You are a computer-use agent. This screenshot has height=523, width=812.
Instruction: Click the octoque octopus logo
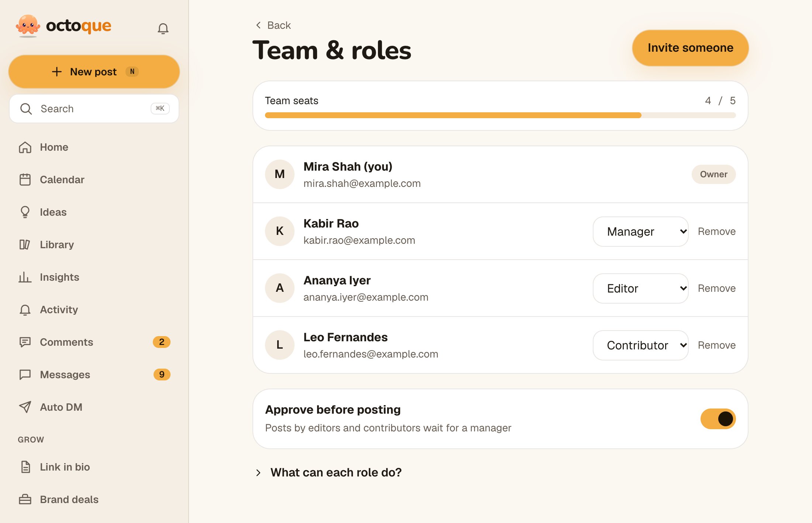[28, 26]
